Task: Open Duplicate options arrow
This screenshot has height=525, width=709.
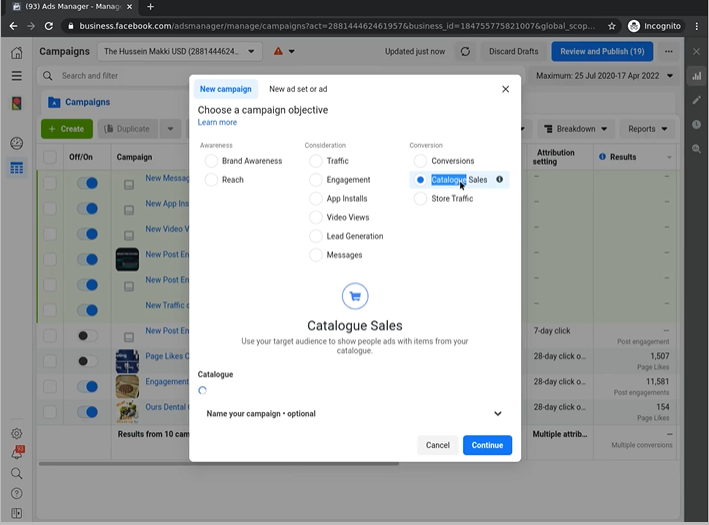Action: [x=170, y=129]
